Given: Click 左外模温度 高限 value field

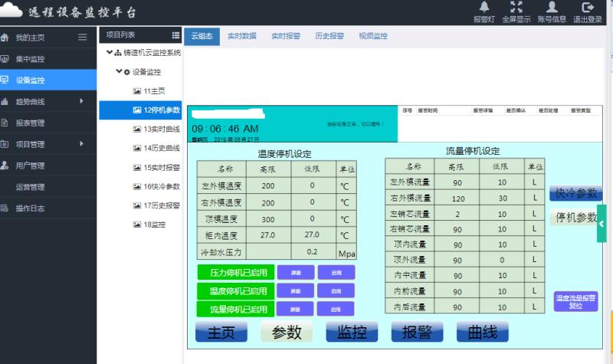Looking at the screenshot, I should point(267,185).
